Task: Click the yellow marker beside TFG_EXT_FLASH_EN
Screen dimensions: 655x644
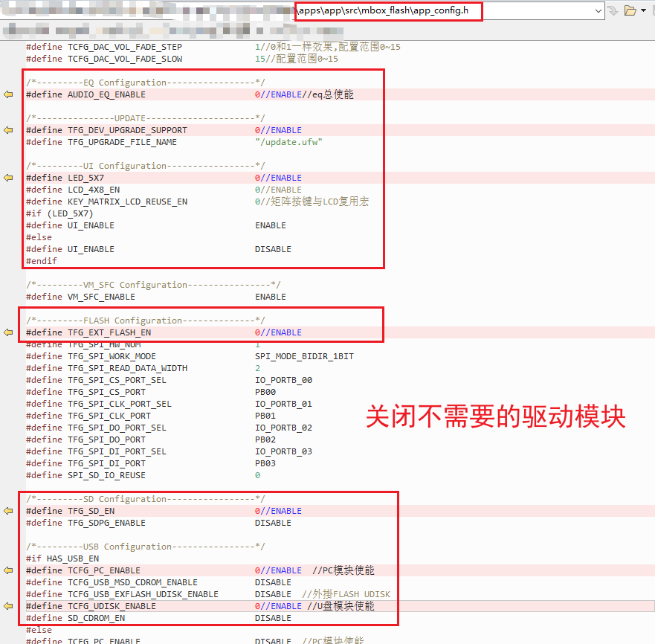Action: click(7, 332)
